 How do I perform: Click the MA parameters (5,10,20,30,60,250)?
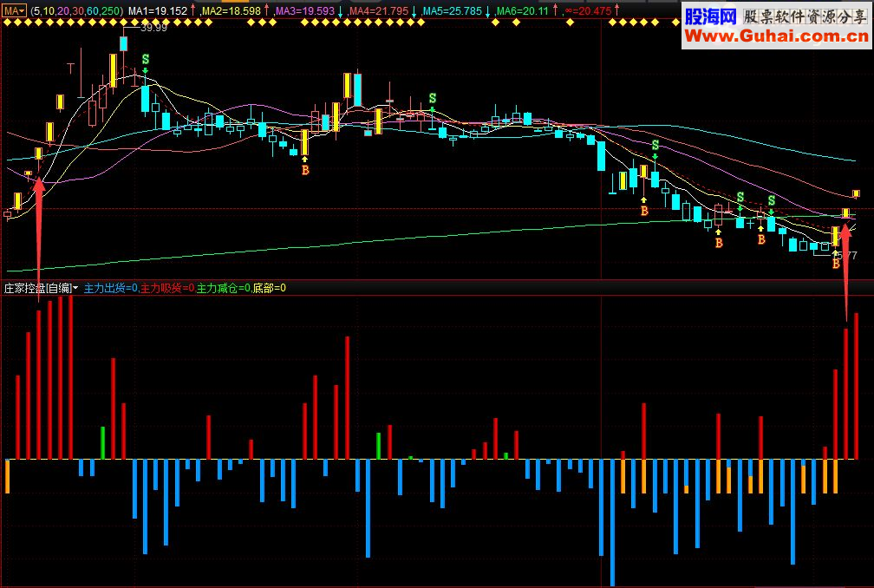(x=76, y=10)
